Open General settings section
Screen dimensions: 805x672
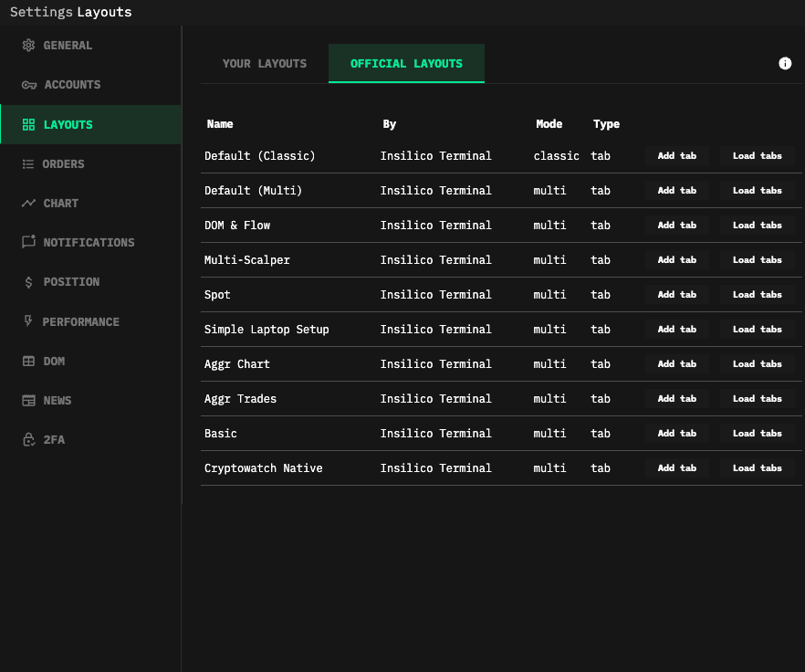[90, 46]
